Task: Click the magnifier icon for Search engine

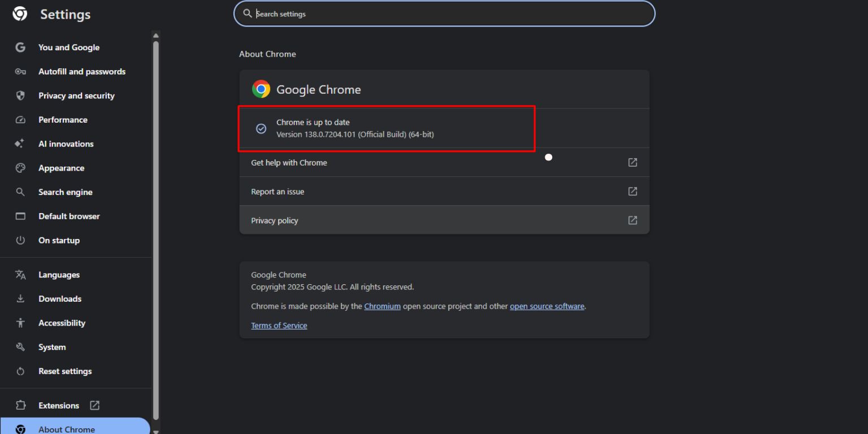Action: [20, 192]
